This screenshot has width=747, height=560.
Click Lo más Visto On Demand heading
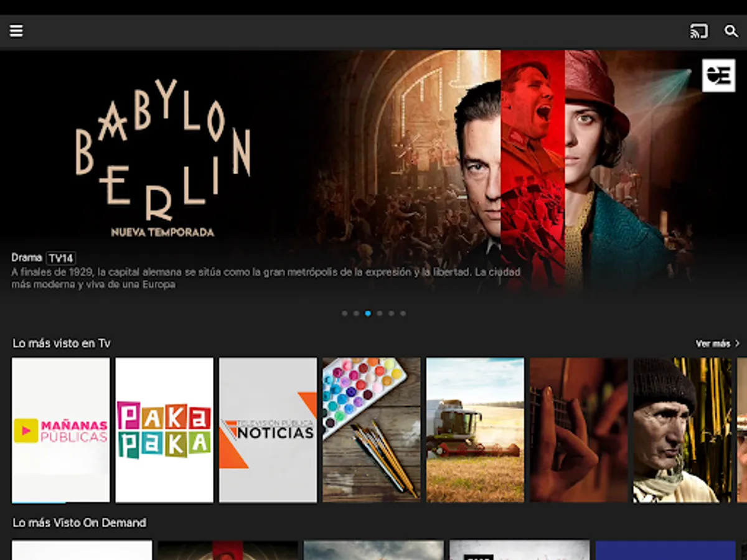click(x=80, y=523)
